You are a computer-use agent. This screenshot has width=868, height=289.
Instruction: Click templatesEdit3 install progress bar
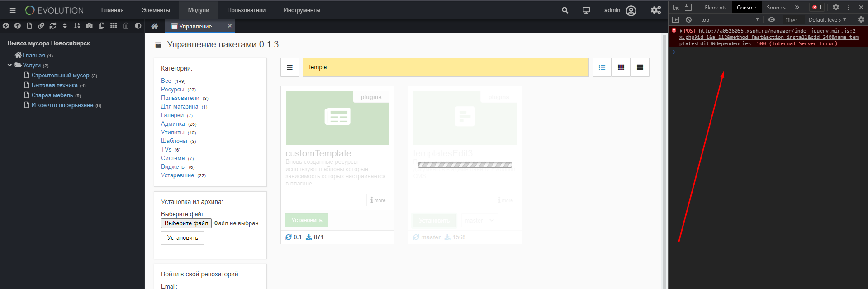tap(465, 165)
